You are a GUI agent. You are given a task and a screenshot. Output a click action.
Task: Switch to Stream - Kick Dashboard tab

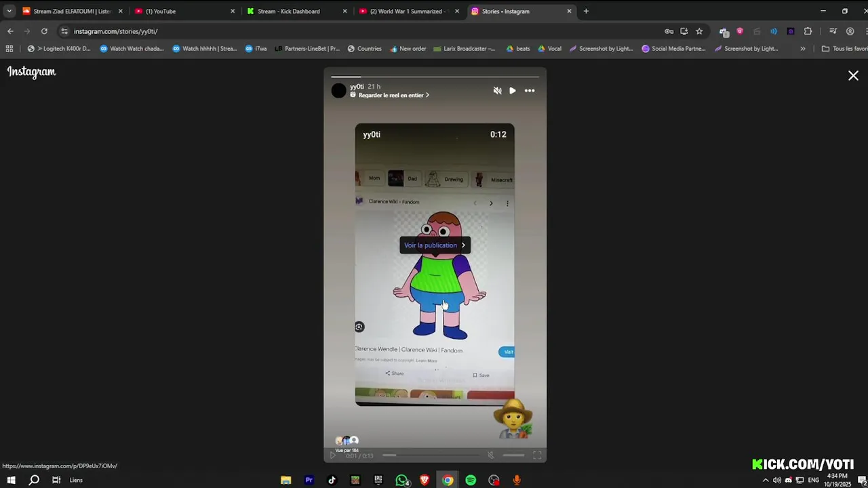pos(296,11)
